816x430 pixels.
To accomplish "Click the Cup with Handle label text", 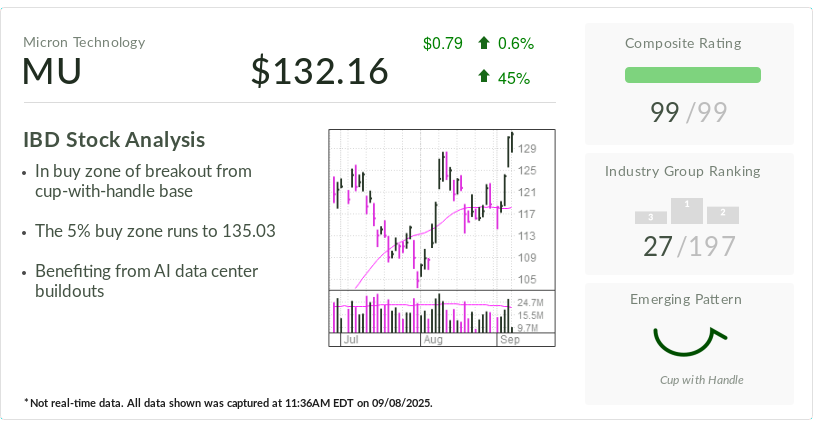I will [701, 380].
